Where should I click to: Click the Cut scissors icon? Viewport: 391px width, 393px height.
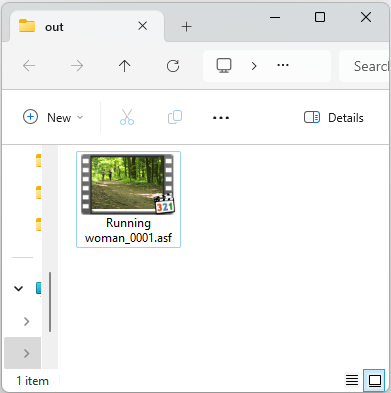(127, 117)
